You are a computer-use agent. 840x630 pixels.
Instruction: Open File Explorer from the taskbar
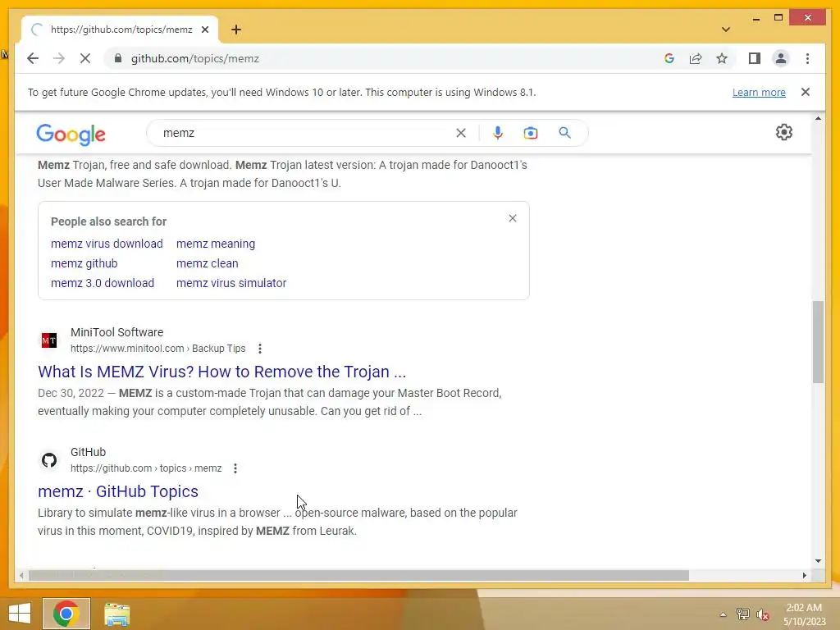click(x=116, y=614)
